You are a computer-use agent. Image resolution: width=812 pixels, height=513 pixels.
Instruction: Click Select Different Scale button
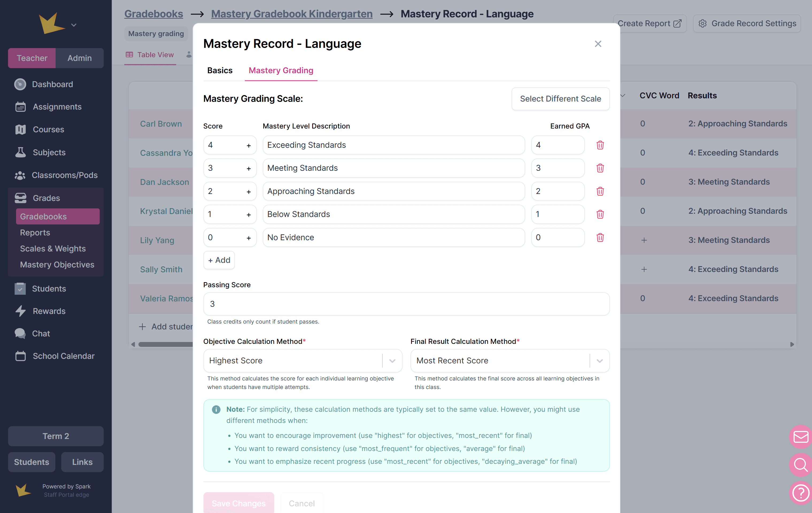point(560,99)
